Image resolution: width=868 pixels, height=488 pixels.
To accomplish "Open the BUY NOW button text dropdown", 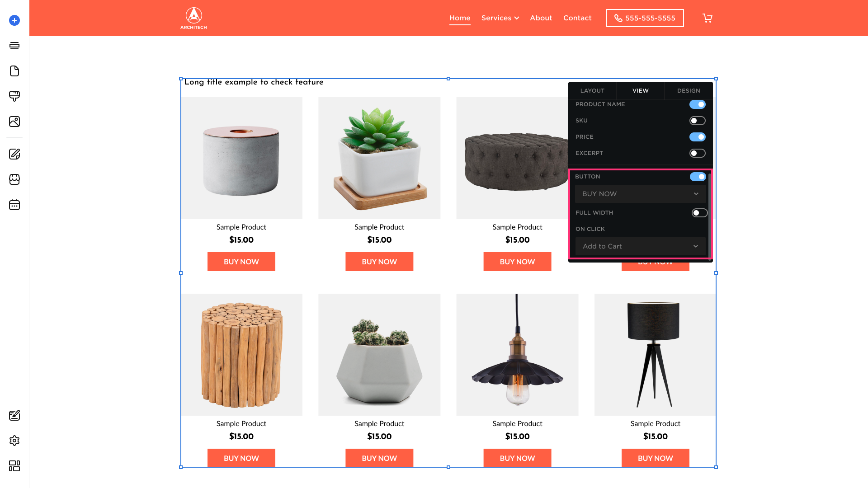I will click(x=640, y=194).
